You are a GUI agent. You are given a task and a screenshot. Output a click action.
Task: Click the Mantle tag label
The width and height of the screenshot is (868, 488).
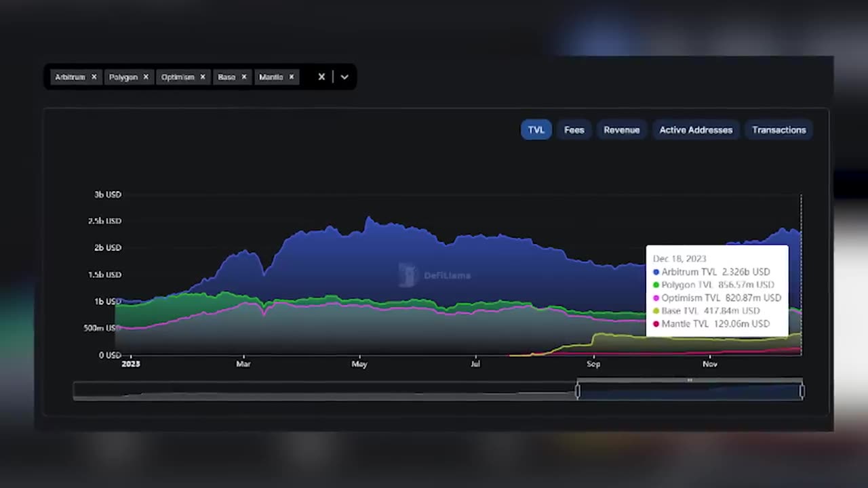tap(271, 77)
